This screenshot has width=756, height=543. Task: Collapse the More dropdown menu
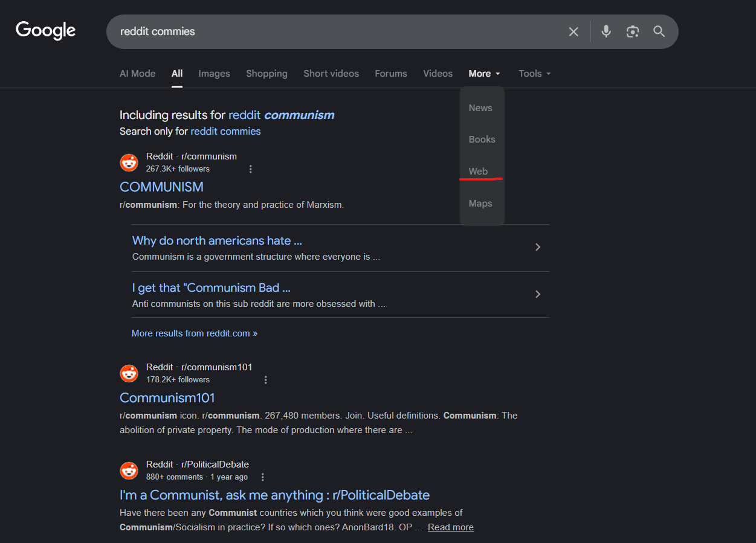[485, 74]
